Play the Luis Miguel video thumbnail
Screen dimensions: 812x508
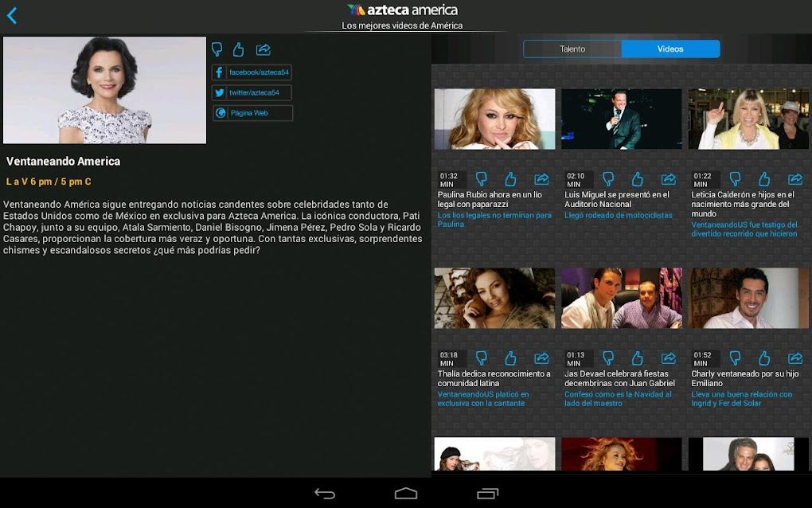[622, 119]
